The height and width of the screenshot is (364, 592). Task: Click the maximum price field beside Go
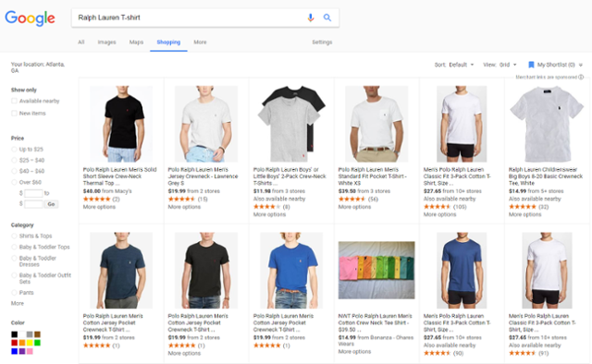[33, 204]
